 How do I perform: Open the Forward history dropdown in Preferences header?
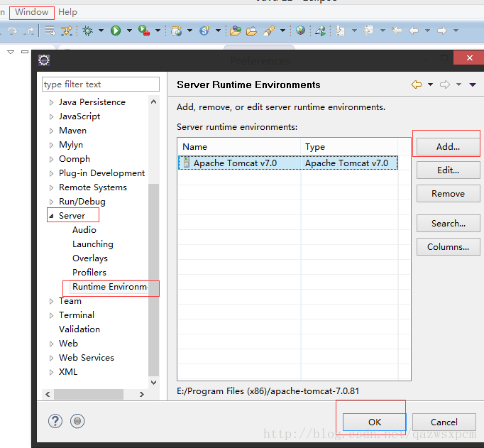point(458,84)
